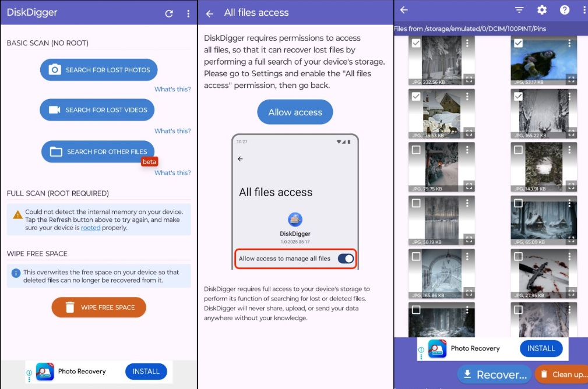
Task: Open options menu for JPG 27.95 KB photo
Action: coord(569,256)
